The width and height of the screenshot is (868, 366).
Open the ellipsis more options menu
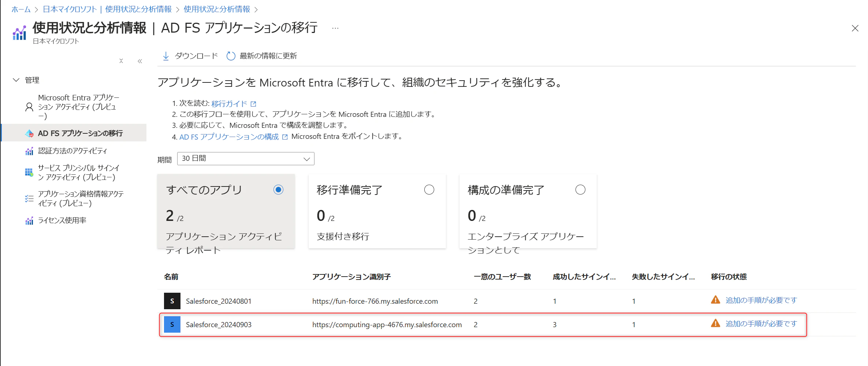click(335, 28)
